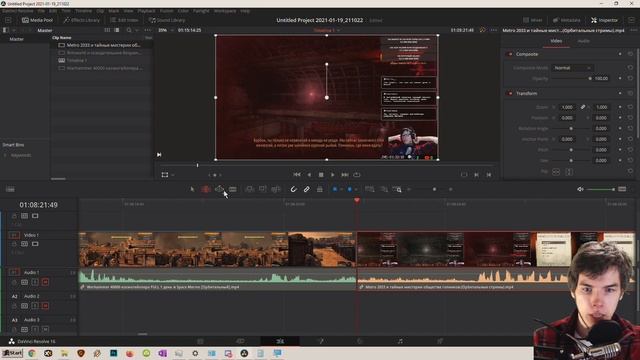Adjust the Rotation Angle slider
The width and height of the screenshot is (640, 360).
pyautogui.click(x=571, y=129)
